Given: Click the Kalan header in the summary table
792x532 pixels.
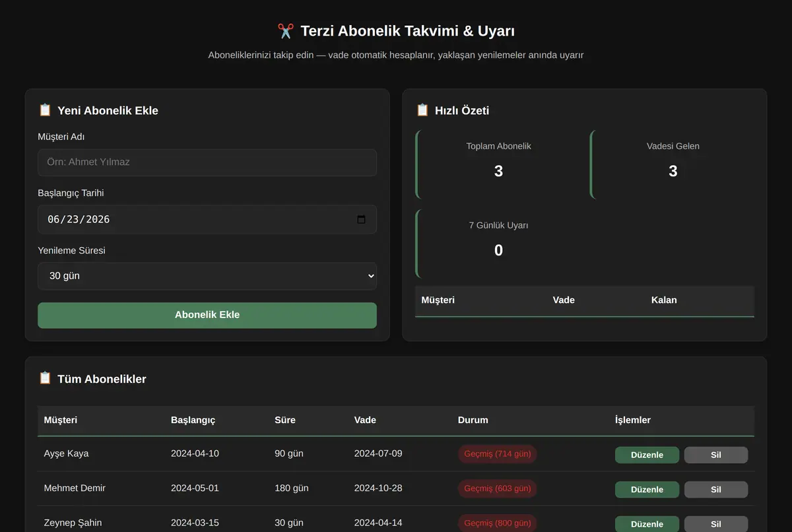Looking at the screenshot, I should [664, 300].
